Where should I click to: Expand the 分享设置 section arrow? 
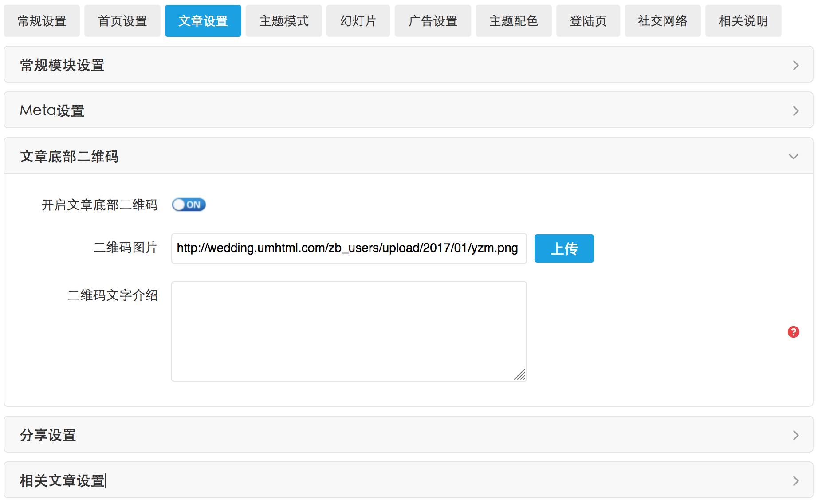click(795, 435)
